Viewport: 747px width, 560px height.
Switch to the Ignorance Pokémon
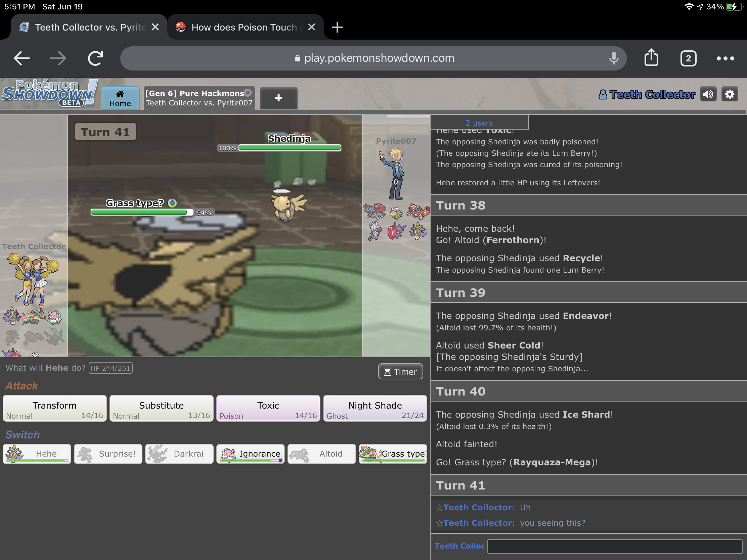250,454
